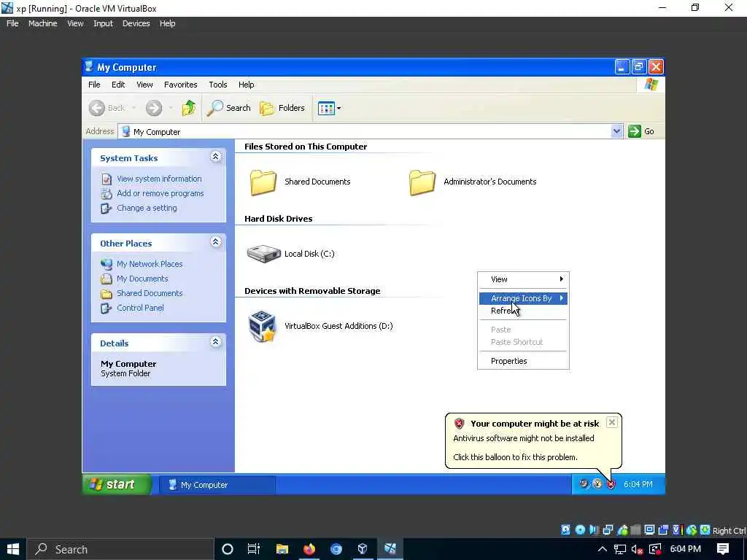
Task: Go back with the Back toolbar button
Action: [x=108, y=108]
